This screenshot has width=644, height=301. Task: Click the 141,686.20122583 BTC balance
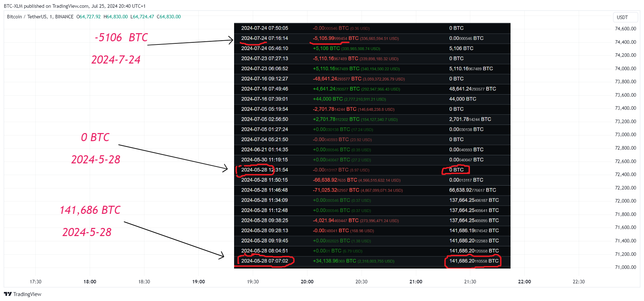474,241
